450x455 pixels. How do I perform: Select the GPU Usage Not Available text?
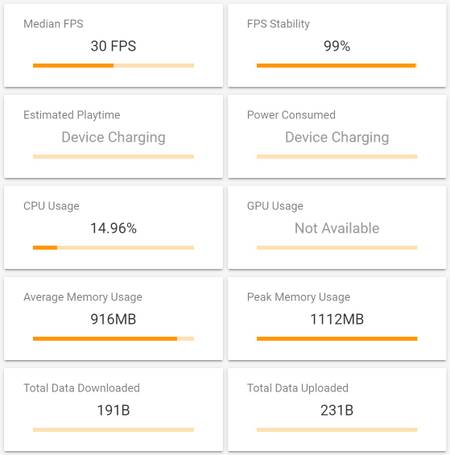coord(337,228)
